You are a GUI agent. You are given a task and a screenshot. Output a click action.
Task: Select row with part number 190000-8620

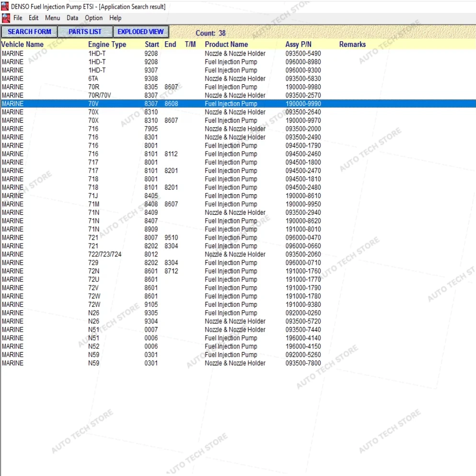click(238, 221)
